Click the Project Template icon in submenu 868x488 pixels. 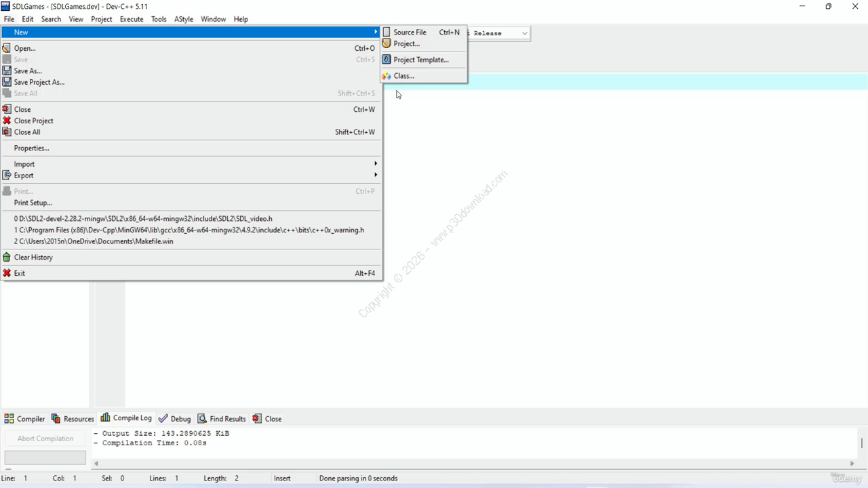click(x=387, y=60)
